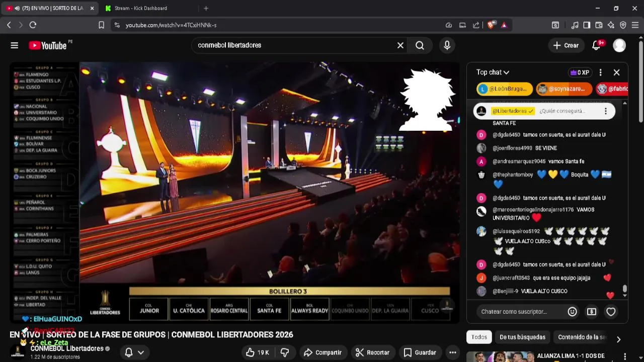Click the browser back arrow
The image size is (644, 362).
tap(9, 25)
